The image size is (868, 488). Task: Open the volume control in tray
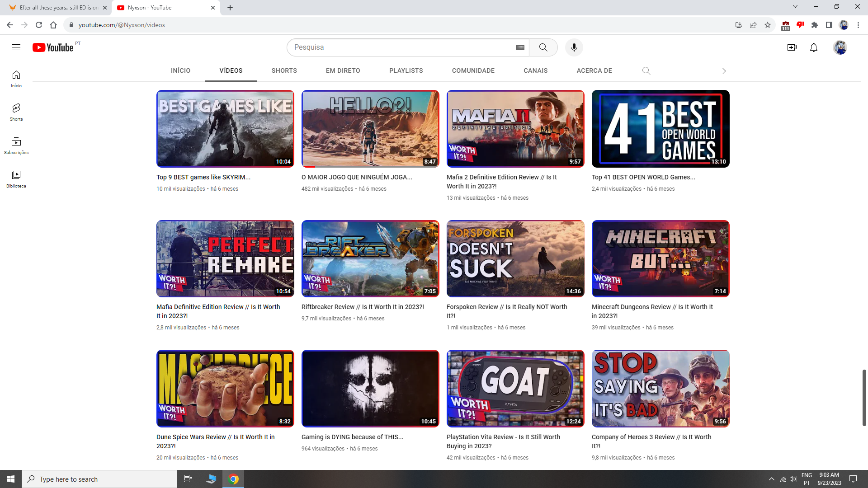(793, 479)
